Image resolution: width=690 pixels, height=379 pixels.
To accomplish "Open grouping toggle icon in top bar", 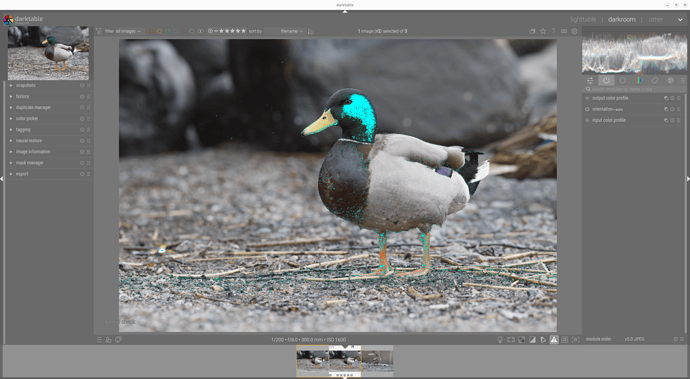I will (x=532, y=31).
